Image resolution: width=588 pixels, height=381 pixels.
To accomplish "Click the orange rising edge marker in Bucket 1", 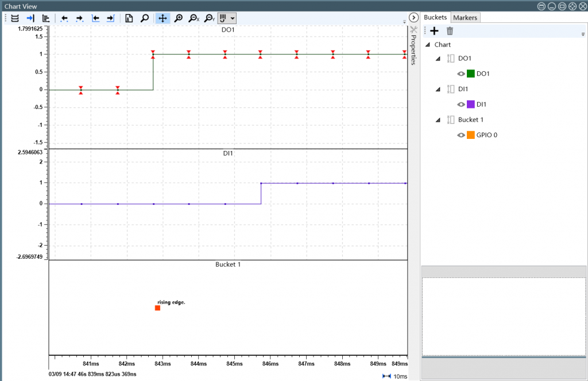I will click(157, 308).
